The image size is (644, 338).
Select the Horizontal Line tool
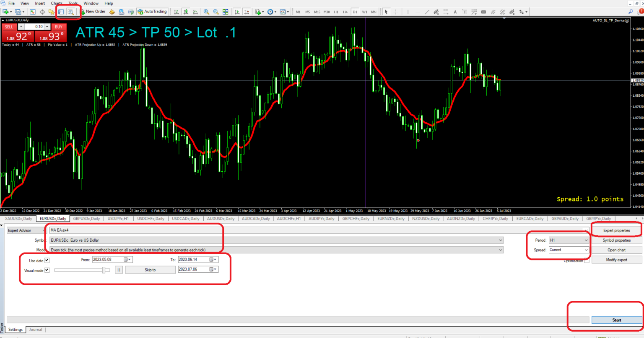(x=418, y=12)
